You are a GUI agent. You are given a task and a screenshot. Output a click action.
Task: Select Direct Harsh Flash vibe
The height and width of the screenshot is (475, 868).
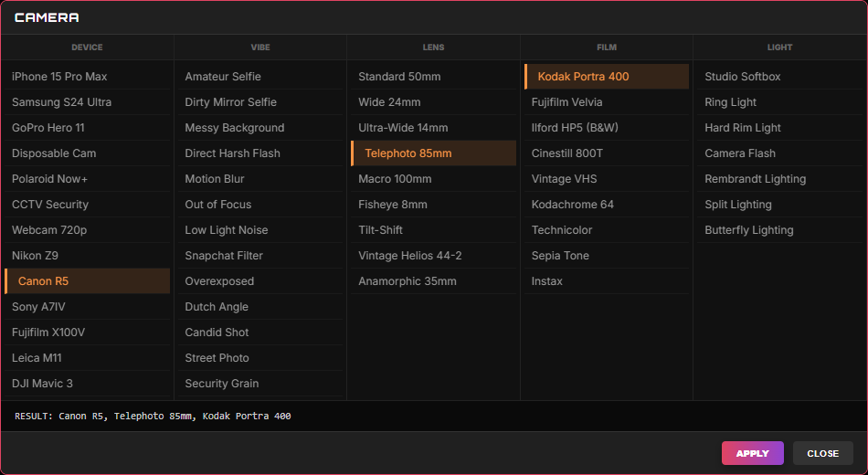(260, 153)
